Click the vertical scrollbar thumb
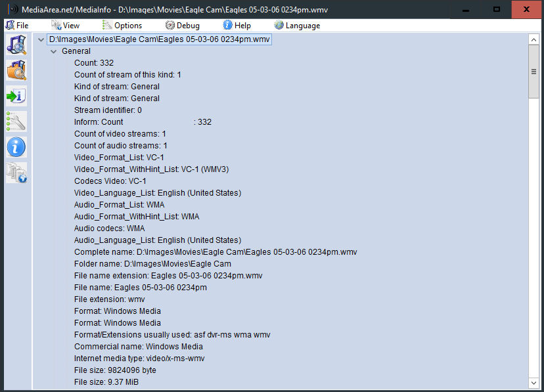 pyautogui.click(x=533, y=72)
